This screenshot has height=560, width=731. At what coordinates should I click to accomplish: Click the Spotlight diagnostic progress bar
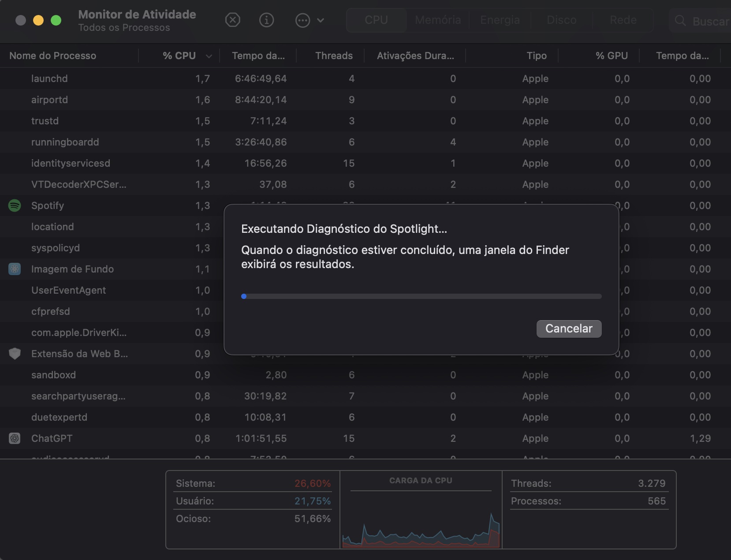421,296
